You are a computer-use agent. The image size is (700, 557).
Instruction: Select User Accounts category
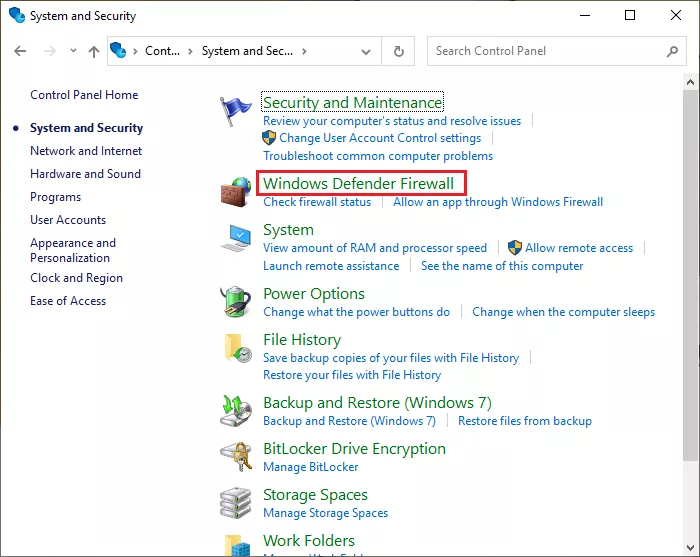tap(68, 220)
